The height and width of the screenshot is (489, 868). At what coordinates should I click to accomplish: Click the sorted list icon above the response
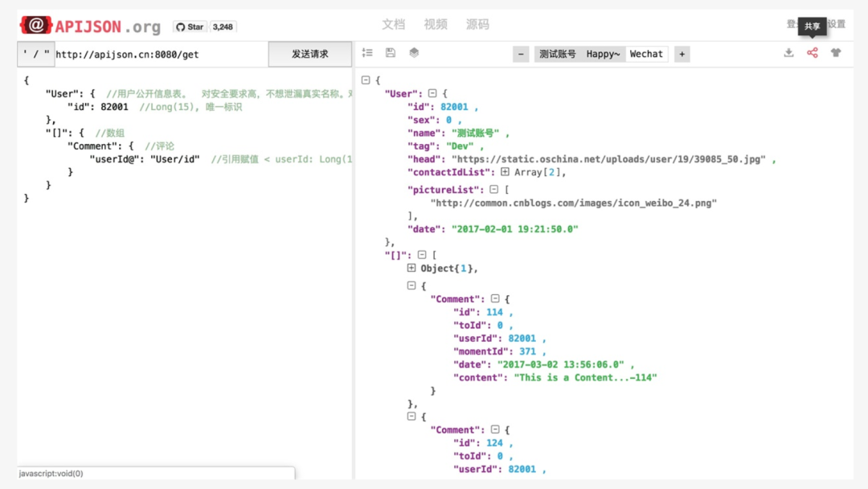pyautogui.click(x=368, y=51)
